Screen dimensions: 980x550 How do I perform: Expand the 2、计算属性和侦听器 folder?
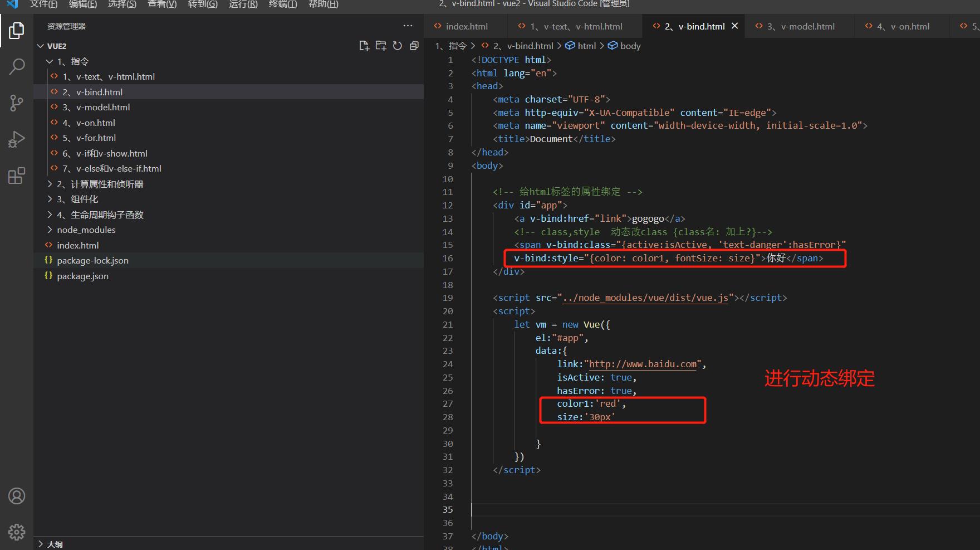pos(228,184)
